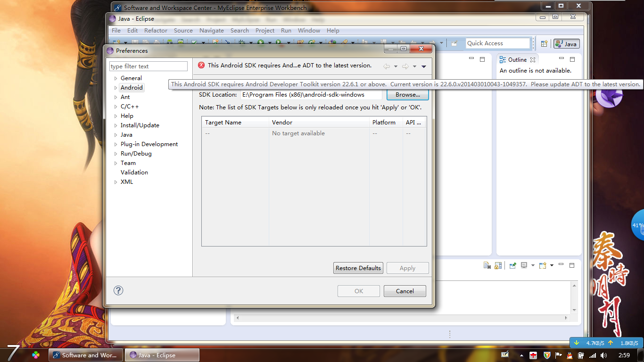
Task: Open the Preferences help question mark icon
Action: point(118,291)
